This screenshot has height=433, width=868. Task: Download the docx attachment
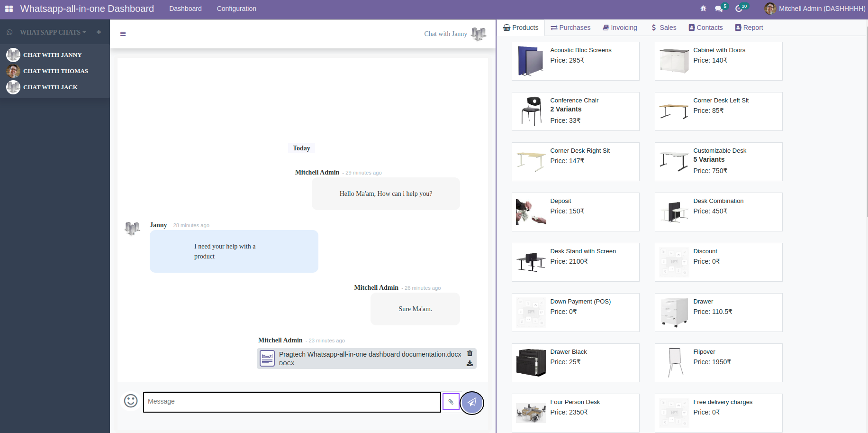(470, 363)
